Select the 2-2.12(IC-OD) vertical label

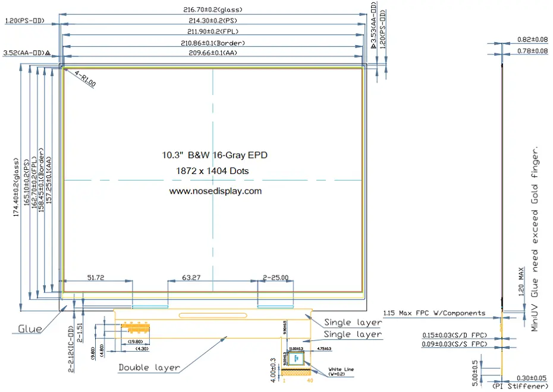click(71, 349)
